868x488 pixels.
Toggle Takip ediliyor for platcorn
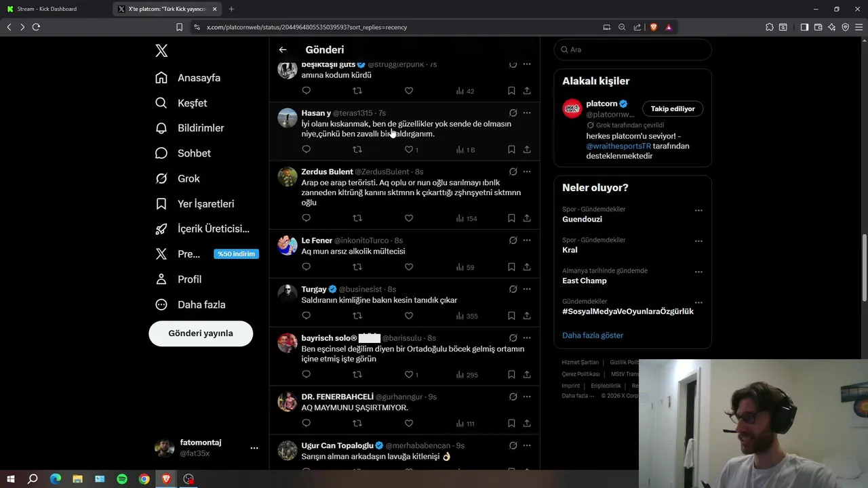click(673, 108)
